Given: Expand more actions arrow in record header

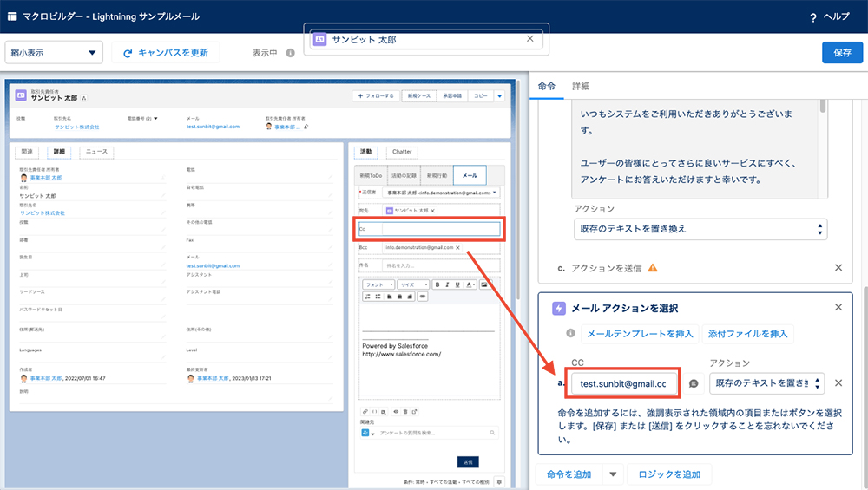Looking at the screenshot, I should [x=499, y=95].
